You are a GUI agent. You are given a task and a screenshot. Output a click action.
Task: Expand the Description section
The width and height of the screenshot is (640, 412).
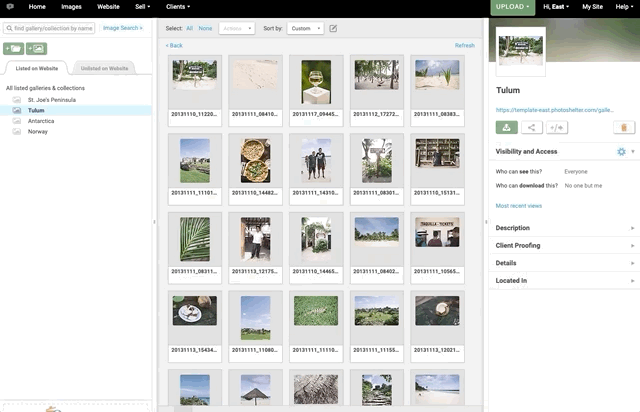point(564,228)
